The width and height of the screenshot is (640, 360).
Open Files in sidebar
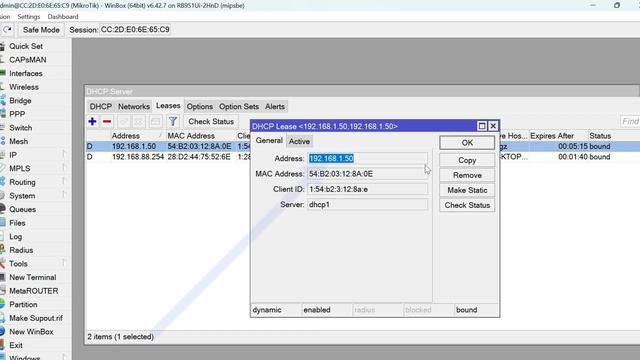point(17,223)
